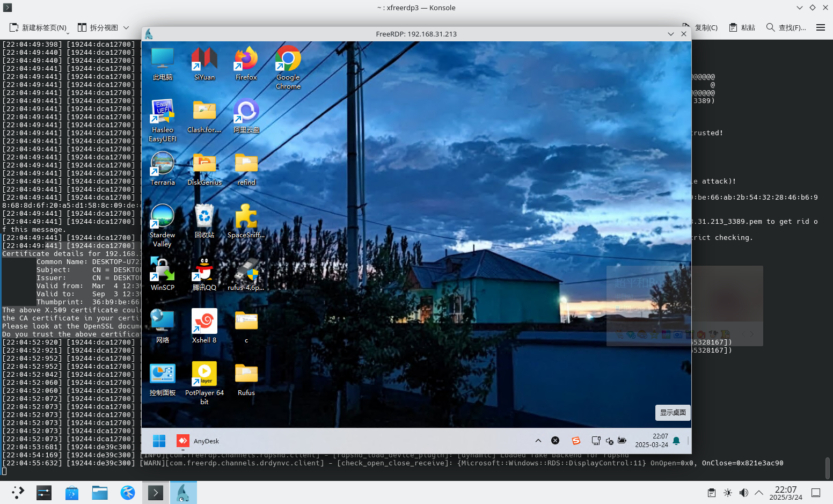
Task: Open System Settings from the KDE panel
Action: (44, 492)
